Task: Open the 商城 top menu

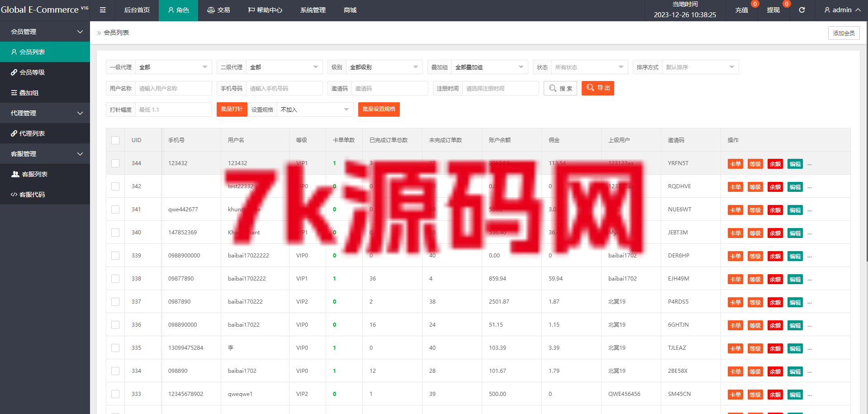Action: pos(350,10)
